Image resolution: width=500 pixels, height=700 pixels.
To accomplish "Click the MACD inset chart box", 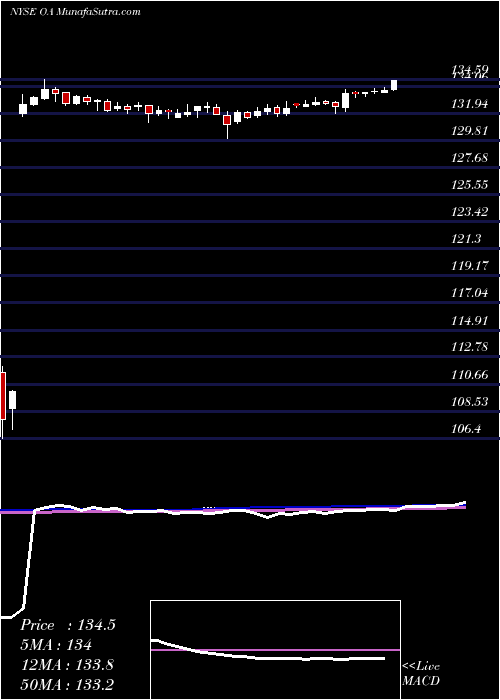I will (x=275, y=650).
